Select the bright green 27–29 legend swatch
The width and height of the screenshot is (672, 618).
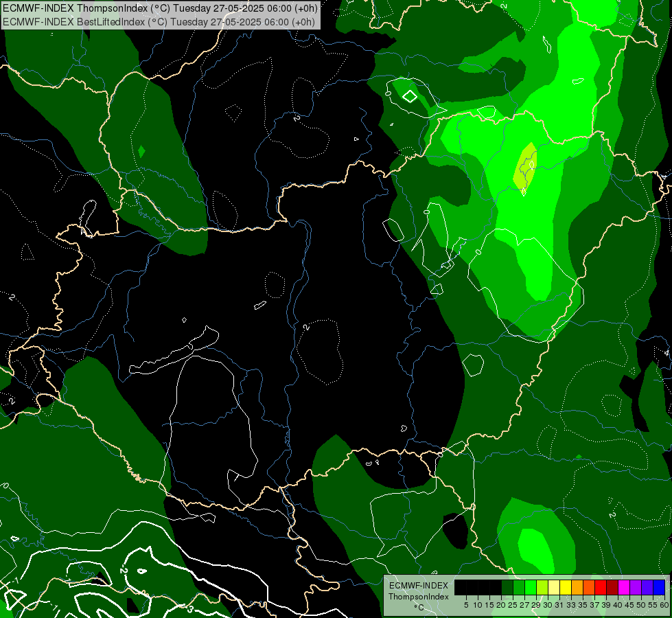[x=531, y=587]
